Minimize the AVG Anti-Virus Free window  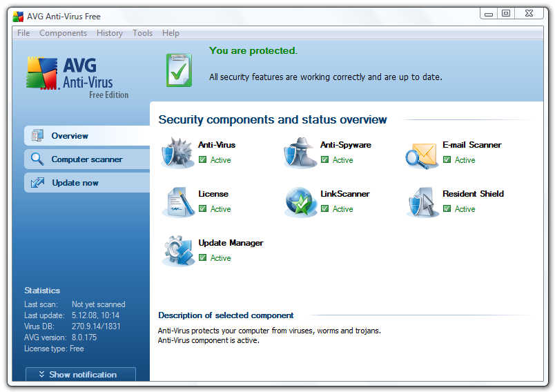tap(489, 14)
